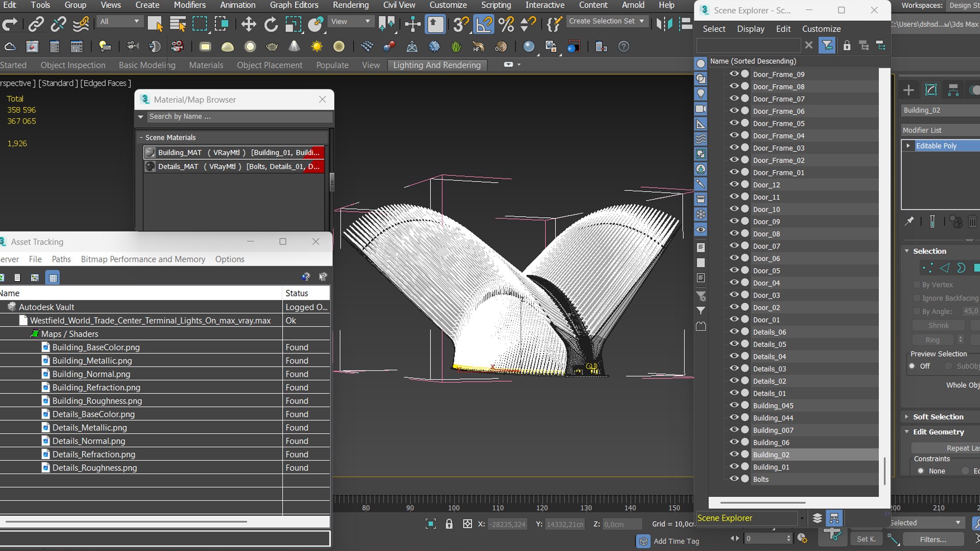Open the View reference coordinate dropdown
Screen dimensions: 980x551
click(350, 21)
